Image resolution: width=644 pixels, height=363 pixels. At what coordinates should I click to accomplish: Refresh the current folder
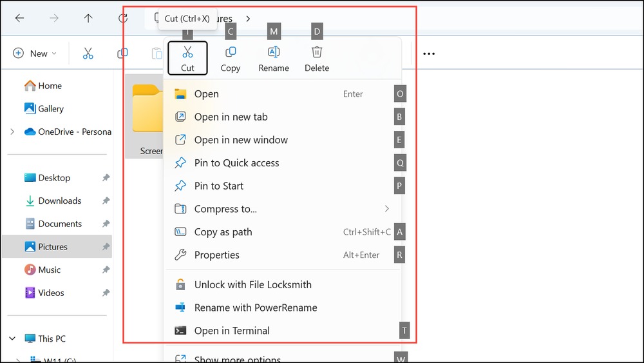122,18
